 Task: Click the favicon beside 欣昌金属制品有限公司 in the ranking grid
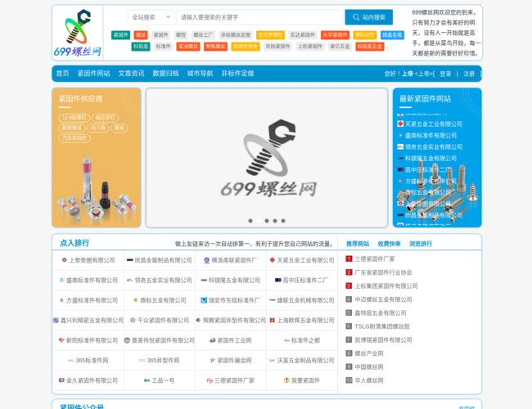coord(129,260)
